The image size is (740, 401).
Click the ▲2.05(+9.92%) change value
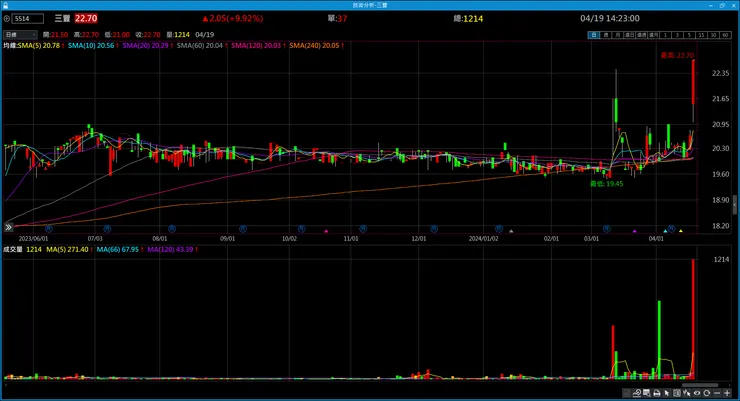coord(232,18)
